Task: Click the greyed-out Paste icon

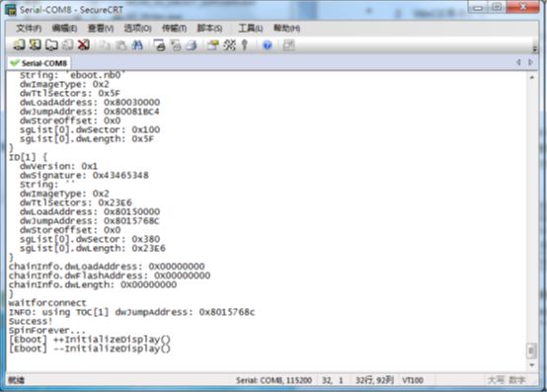Action: (x=120, y=45)
